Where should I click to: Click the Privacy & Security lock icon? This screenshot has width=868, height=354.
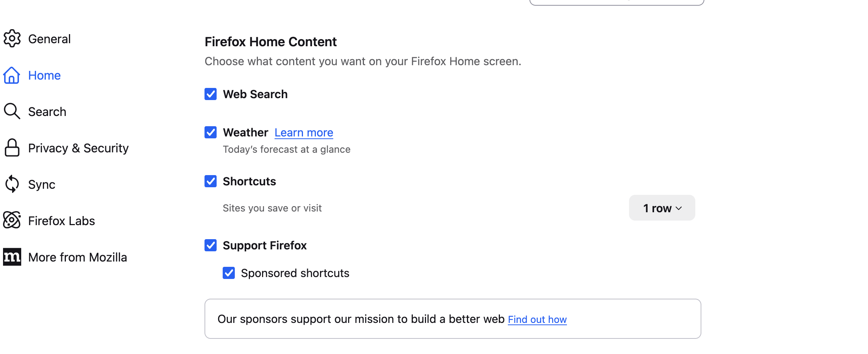tap(12, 148)
